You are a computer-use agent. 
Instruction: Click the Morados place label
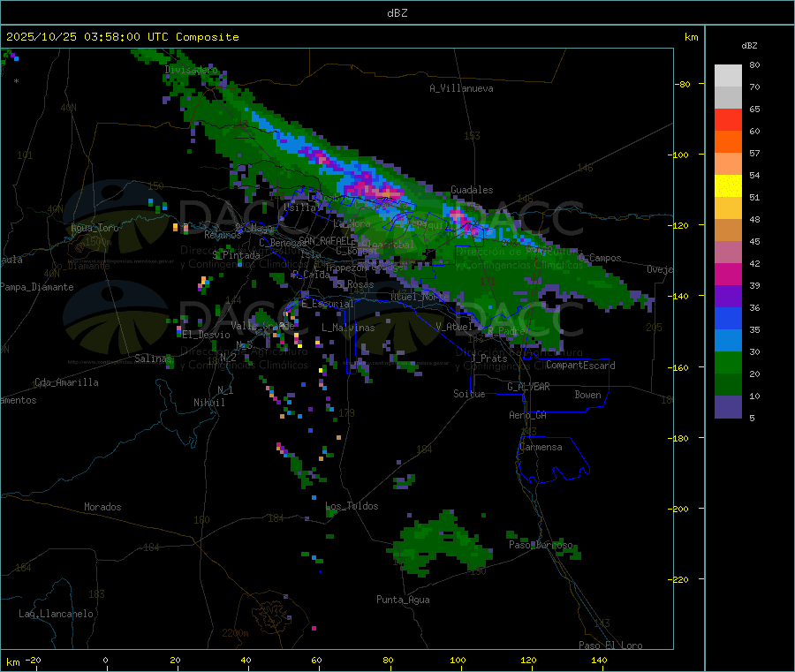point(102,507)
